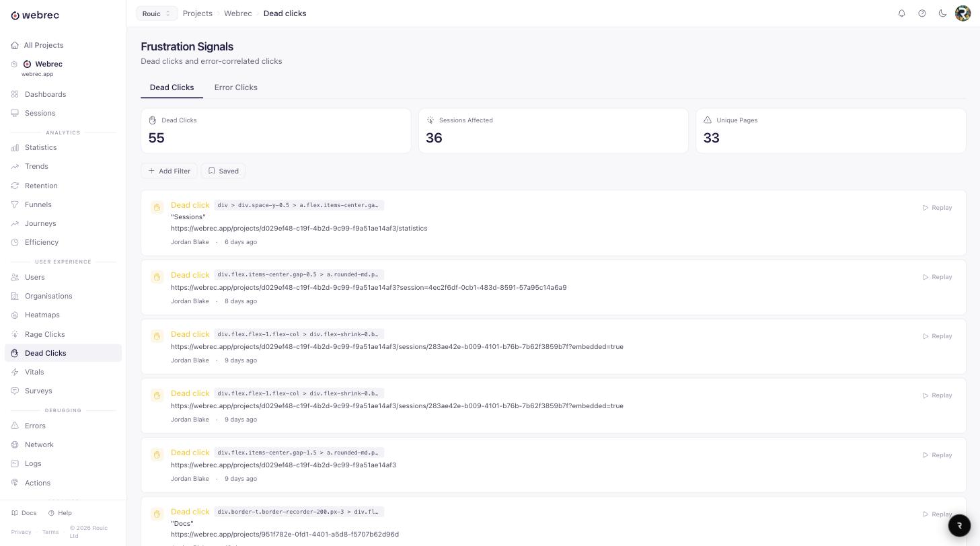The height and width of the screenshot is (546, 980).
Task: Click the 951f782e project URL text
Action: click(285, 535)
